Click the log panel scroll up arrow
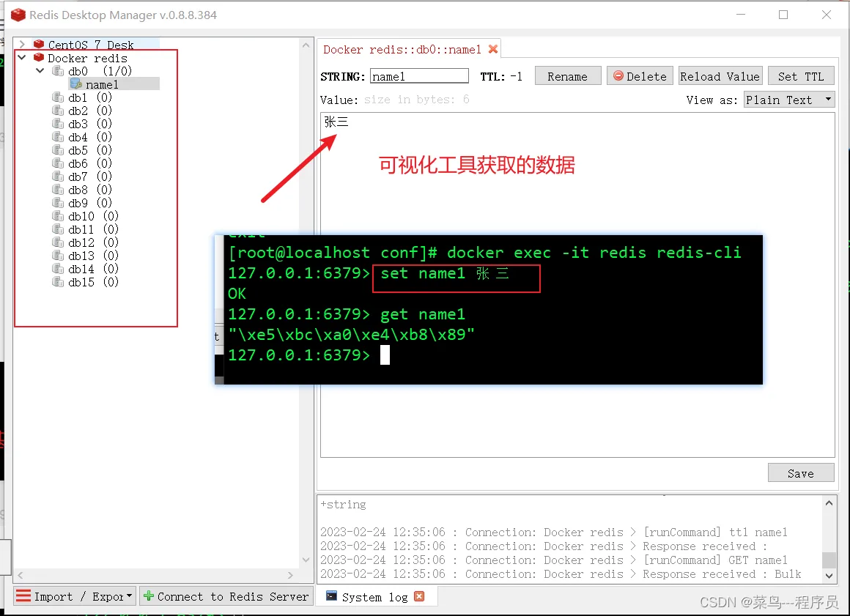 [x=829, y=503]
